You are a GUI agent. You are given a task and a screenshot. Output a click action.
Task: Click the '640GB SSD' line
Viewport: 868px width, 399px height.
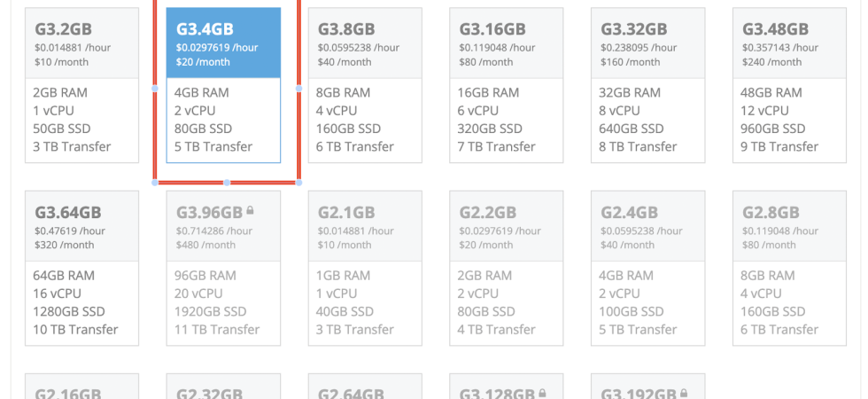(x=631, y=129)
